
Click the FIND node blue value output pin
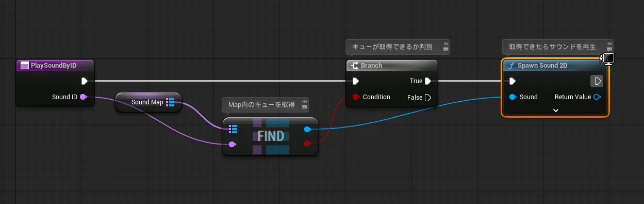[308, 129]
